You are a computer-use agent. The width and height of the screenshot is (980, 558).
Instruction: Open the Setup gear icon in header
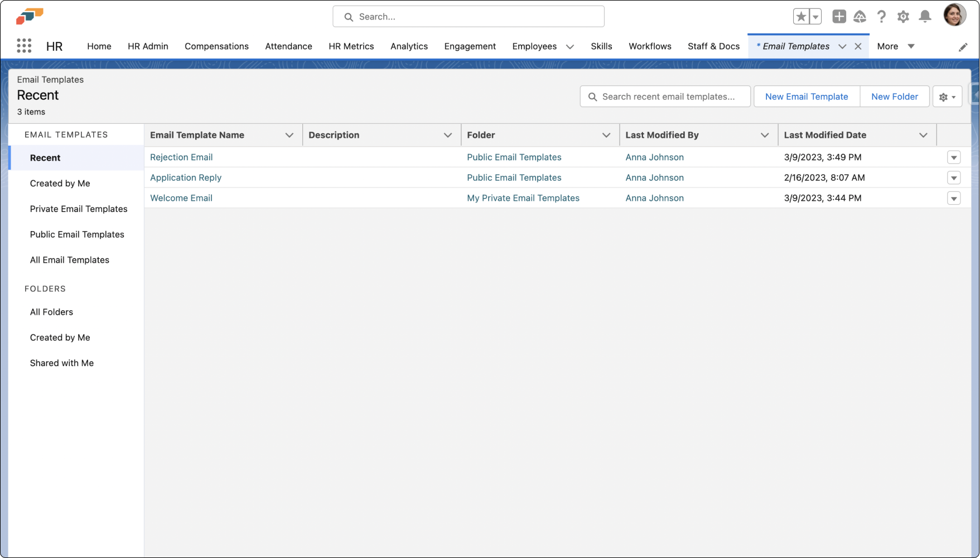point(903,17)
